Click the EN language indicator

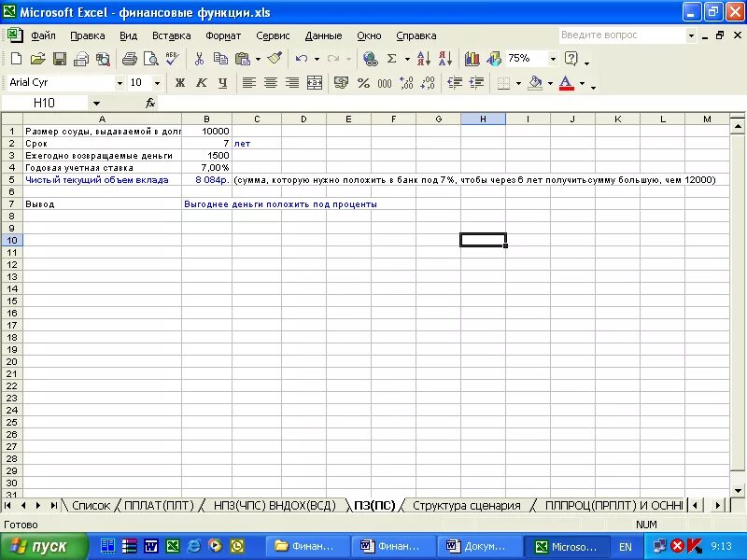pyautogui.click(x=625, y=547)
